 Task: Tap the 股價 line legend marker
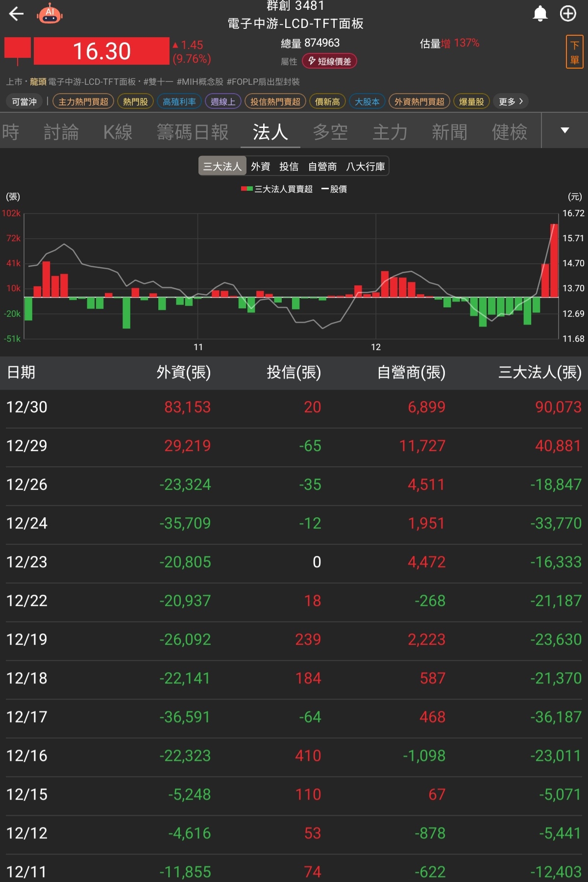(325, 189)
